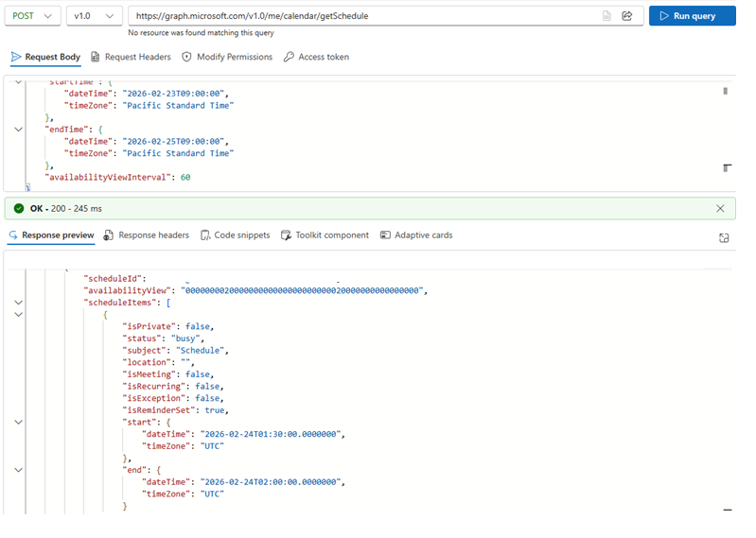Screen dimensions: 756x538
Task: Click the request body editor scrollbar thumb
Action: point(725,91)
